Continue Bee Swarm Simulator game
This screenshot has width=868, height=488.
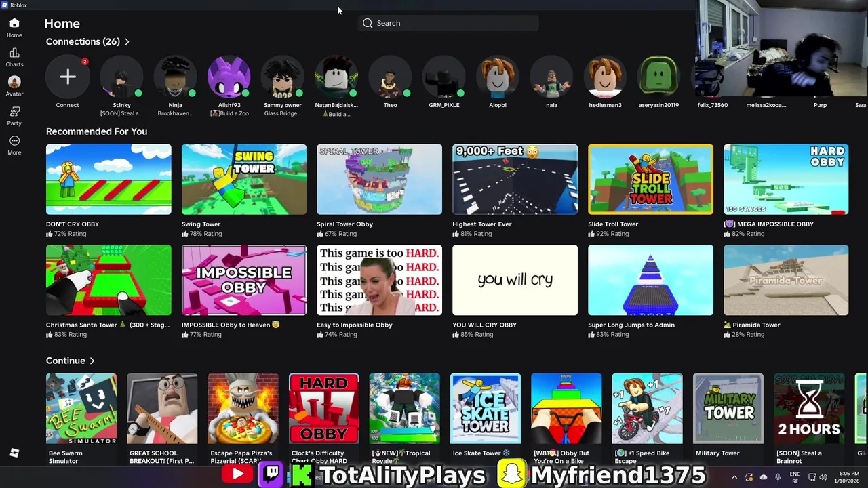81,409
